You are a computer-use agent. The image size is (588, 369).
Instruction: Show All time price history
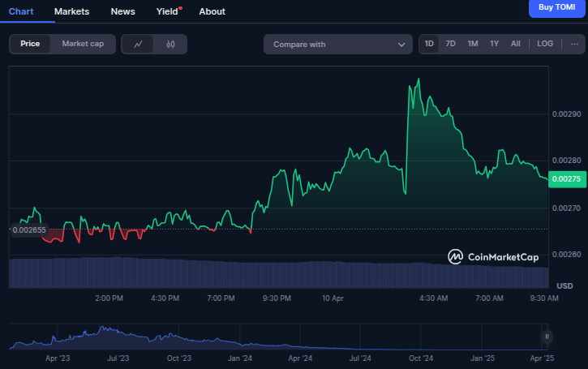point(516,44)
